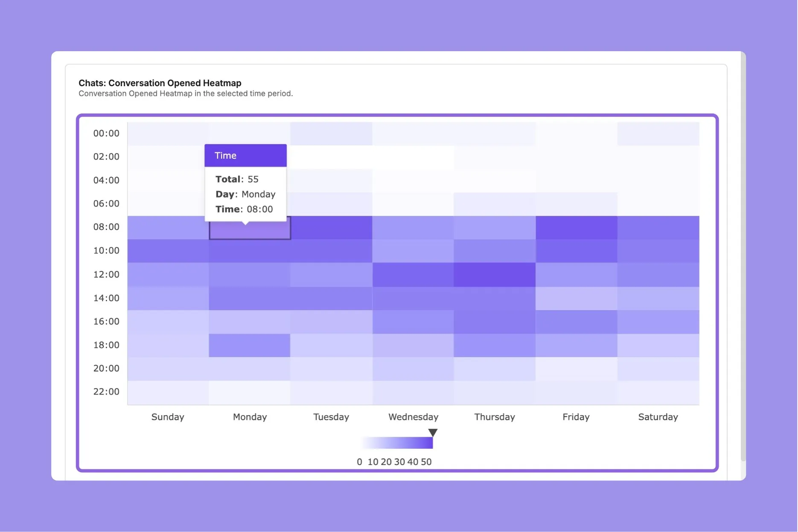Click the Monday 18:00 heatmap cell
Image resolution: width=798 pixels, height=532 pixels.
(250, 345)
